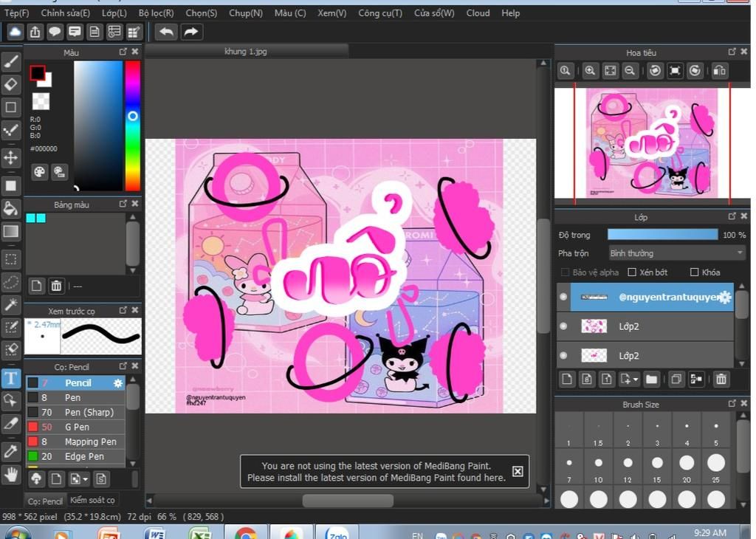Image resolution: width=756 pixels, height=539 pixels.
Task: Zoom in using Navigator magnifier plus
Action: coord(589,71)
